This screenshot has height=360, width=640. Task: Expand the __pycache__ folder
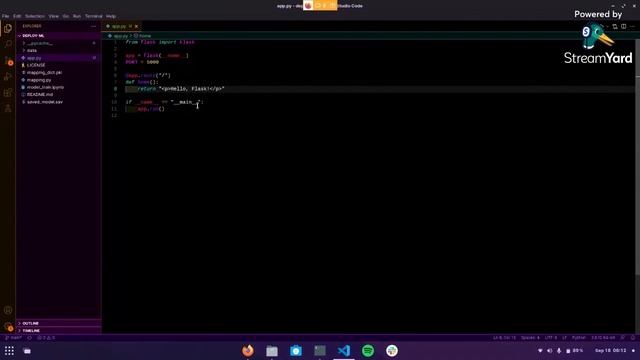click(x=58, y=43)
